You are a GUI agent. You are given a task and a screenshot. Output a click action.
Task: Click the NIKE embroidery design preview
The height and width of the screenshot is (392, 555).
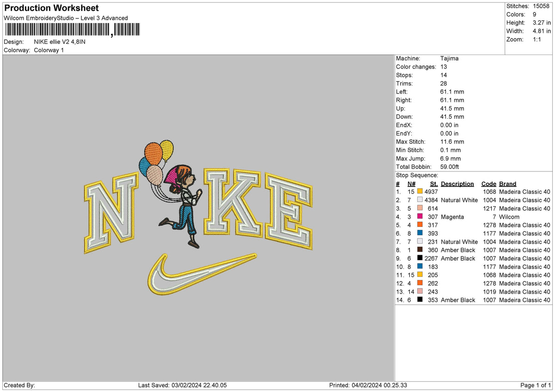pos(198,219)
